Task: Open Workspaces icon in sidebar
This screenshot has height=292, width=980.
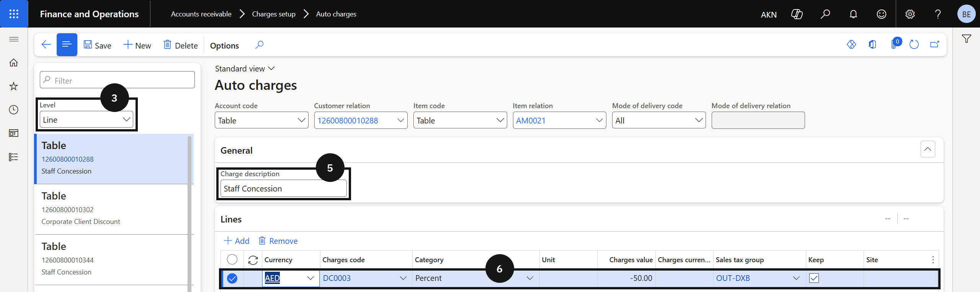Action: tap(14, 133)
